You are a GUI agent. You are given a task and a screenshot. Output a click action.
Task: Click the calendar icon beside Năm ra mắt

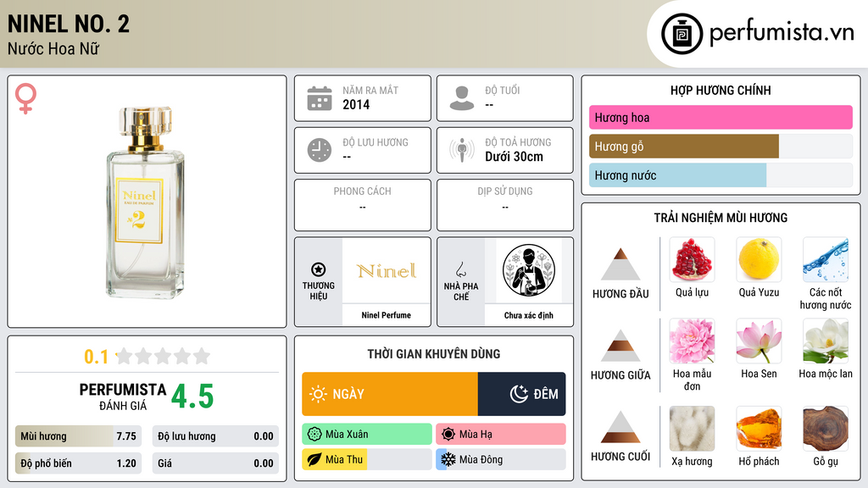point(320,98)
